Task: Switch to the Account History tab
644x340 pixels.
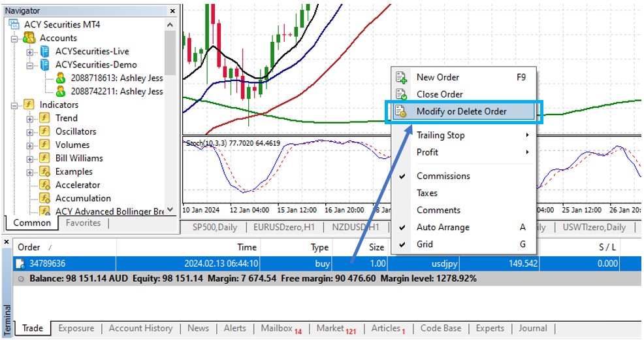Action: (140, 328)
